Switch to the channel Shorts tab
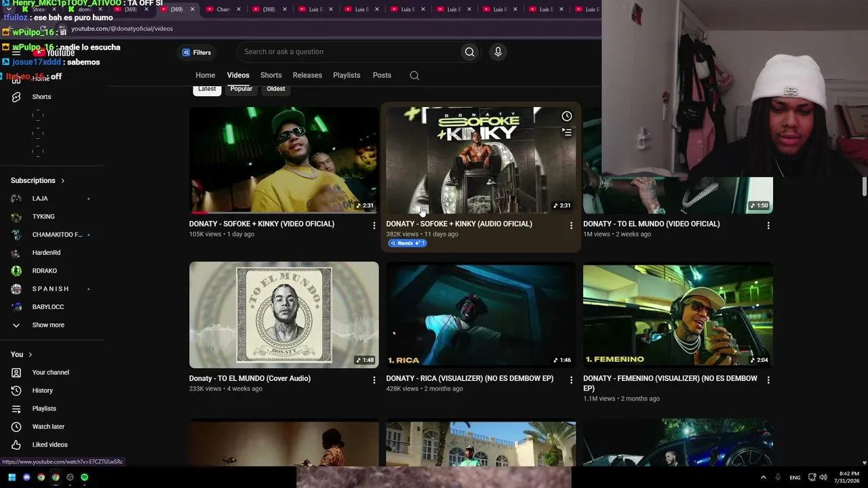The image size is (868, 488). click(271, 75)
